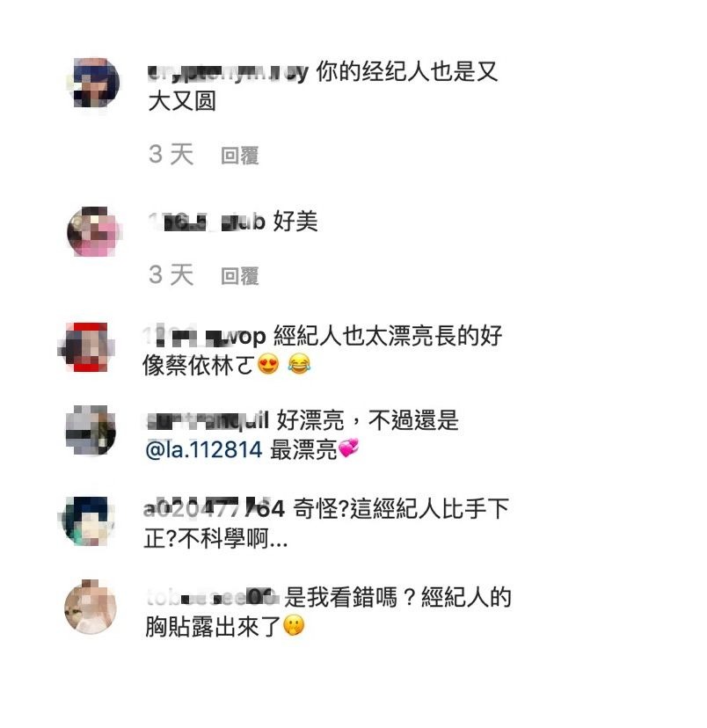Open the username ending in 'wop'
Screen dimensions: 707x728
pyautogui.click(x=204, y=336)
